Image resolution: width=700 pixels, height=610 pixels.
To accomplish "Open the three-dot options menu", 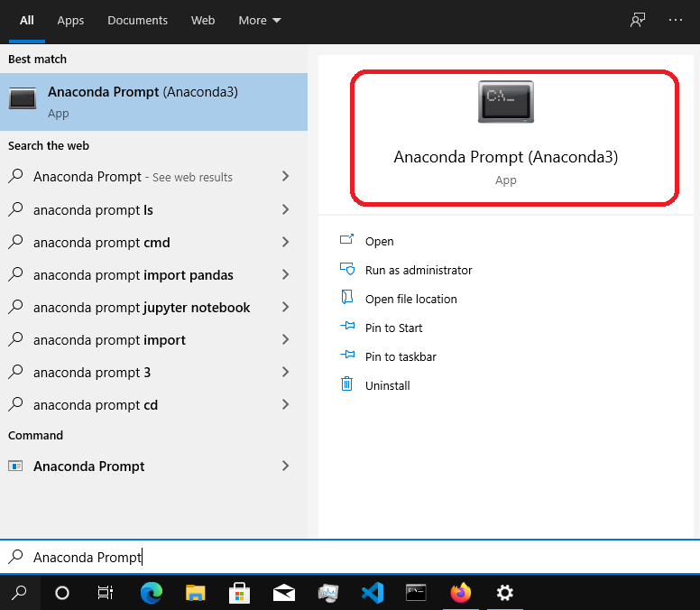I will (676, 20).
